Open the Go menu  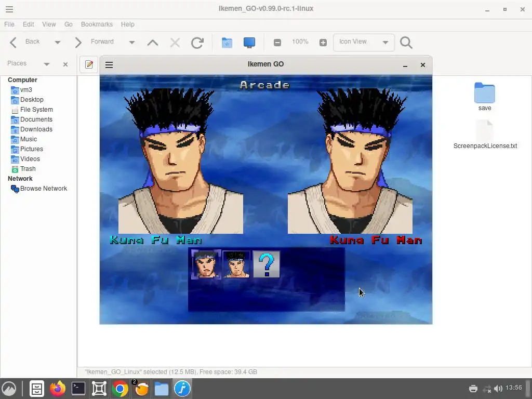point(68,24)
